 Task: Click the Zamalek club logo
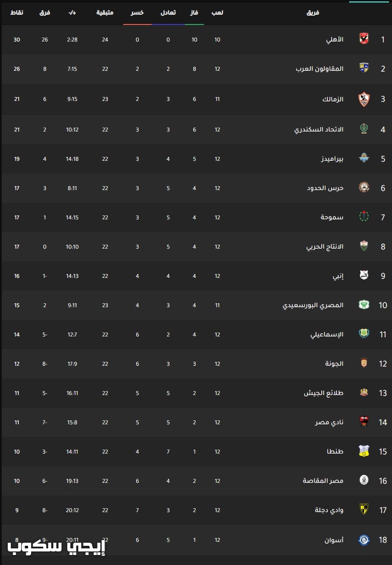(x=364, y=99)
